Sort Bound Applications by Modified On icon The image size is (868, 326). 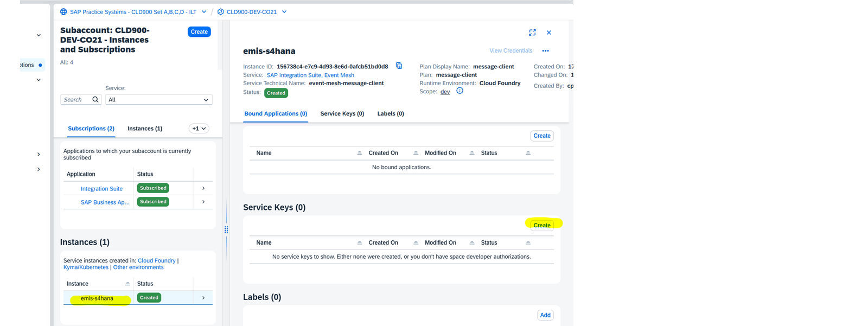tap(472, 153)
